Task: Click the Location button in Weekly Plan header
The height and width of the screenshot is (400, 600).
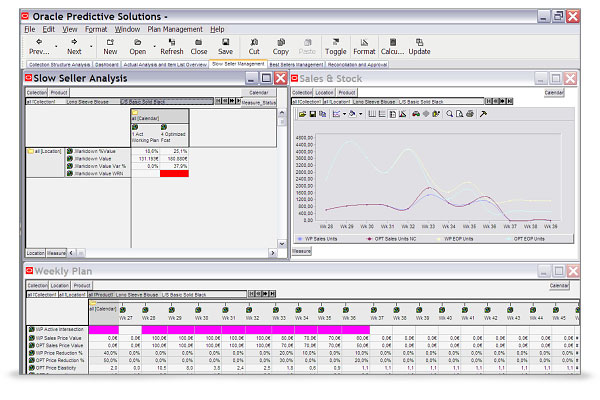Action: coord(60,286)
